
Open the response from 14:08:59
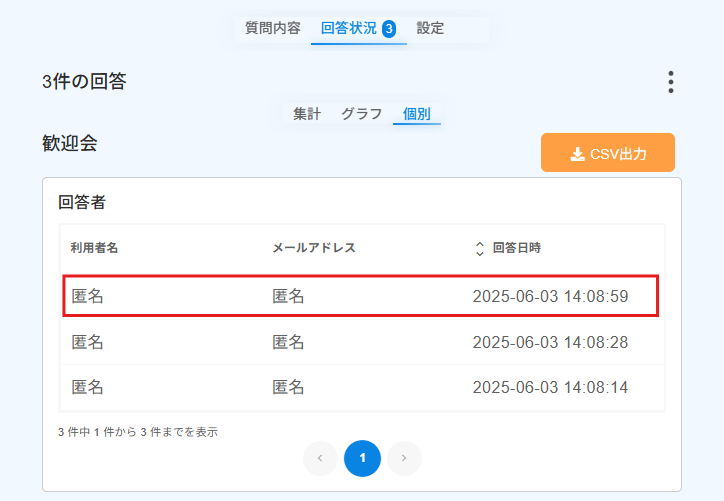coord(361,296)
